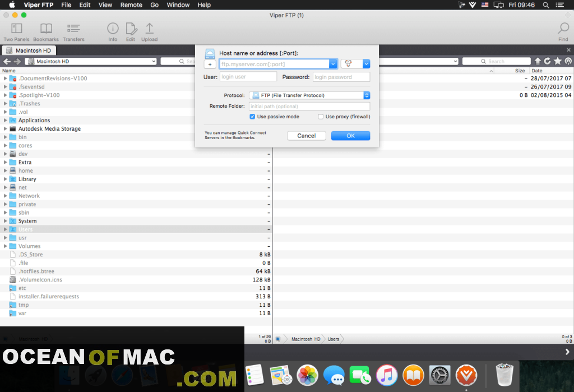Viewport: 574px width, 392px height.
Task: Click the Upload toolbar icon
Action: click(149, 29)
